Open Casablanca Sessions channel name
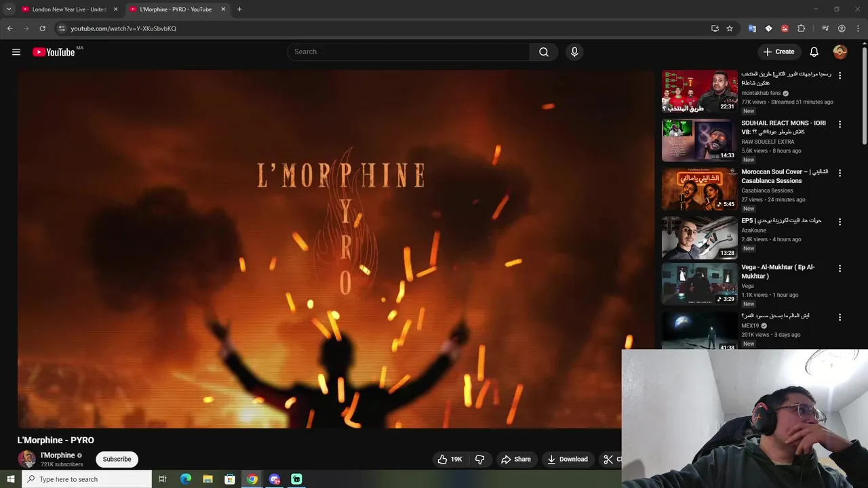Image resolution: width=868 pixels, height=488 pixels. tap(767, 190)
